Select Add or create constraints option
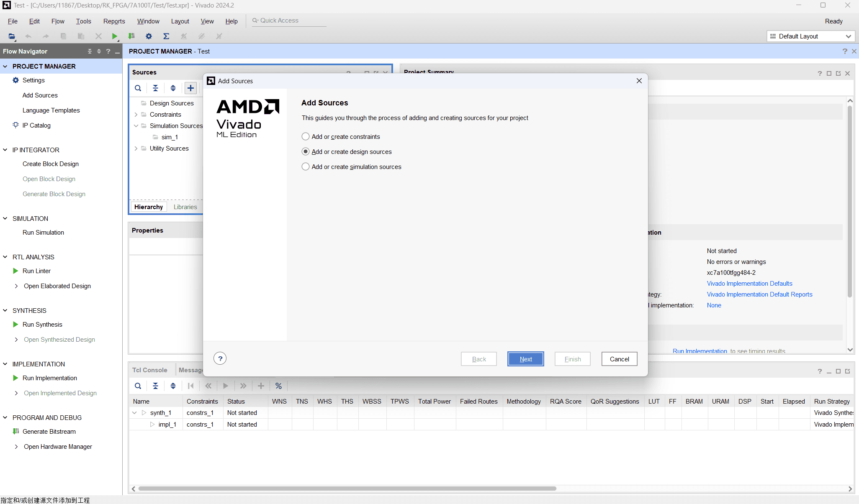This screenshot has width=859, height=504. (306, 137)
